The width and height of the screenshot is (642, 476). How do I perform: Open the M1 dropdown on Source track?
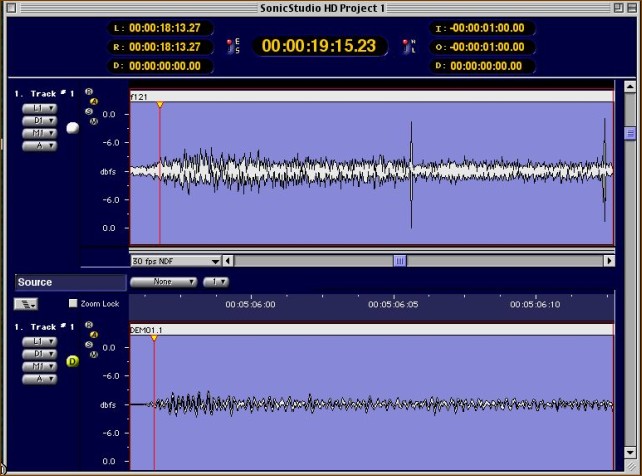click(39, 366)
